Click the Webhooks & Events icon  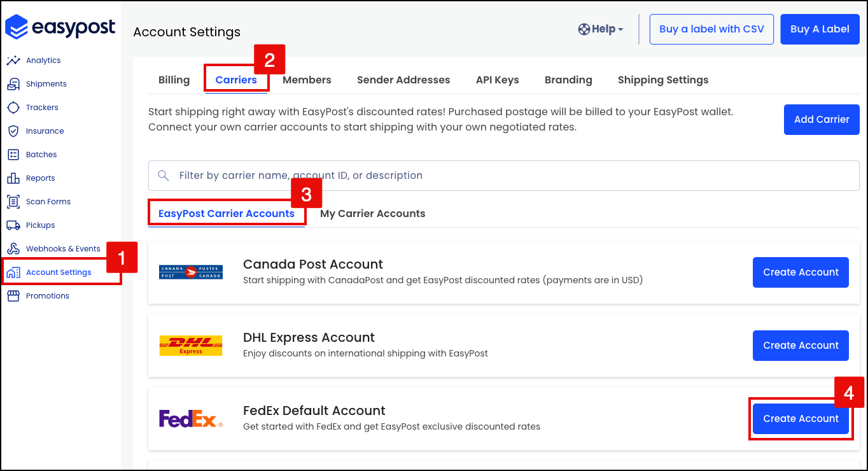tap(13, 249)
